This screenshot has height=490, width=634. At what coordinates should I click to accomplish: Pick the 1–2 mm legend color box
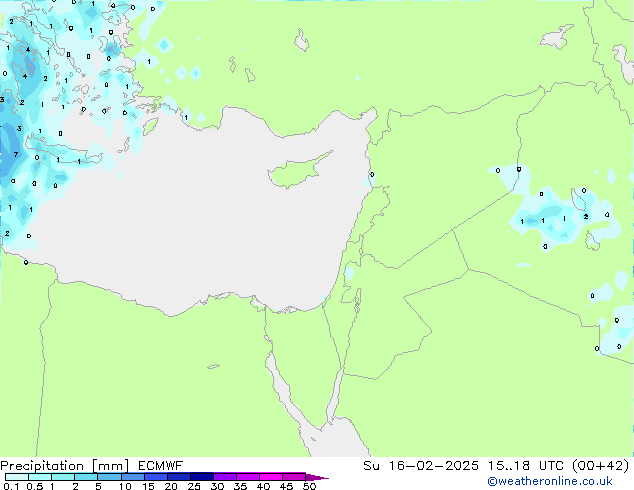(x=63, y=477)
